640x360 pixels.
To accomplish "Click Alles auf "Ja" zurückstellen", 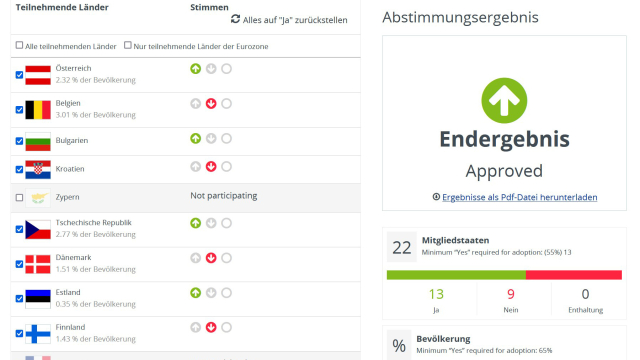I will click(x=295, y=20).
